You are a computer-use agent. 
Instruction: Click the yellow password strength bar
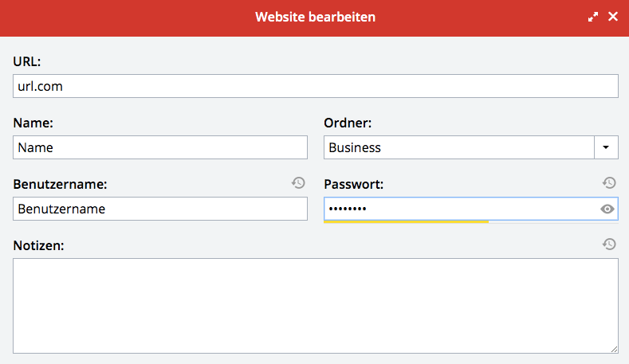click(x=406, y=221)
